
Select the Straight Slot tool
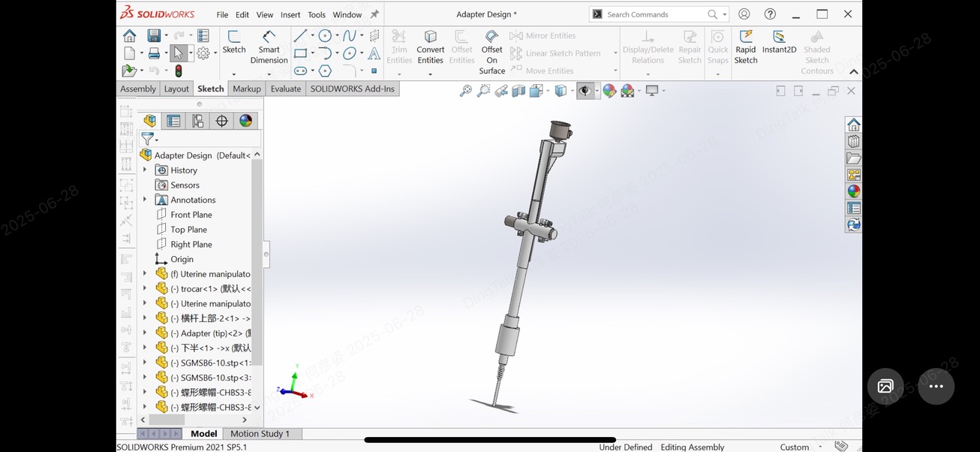tap(300, 71)
